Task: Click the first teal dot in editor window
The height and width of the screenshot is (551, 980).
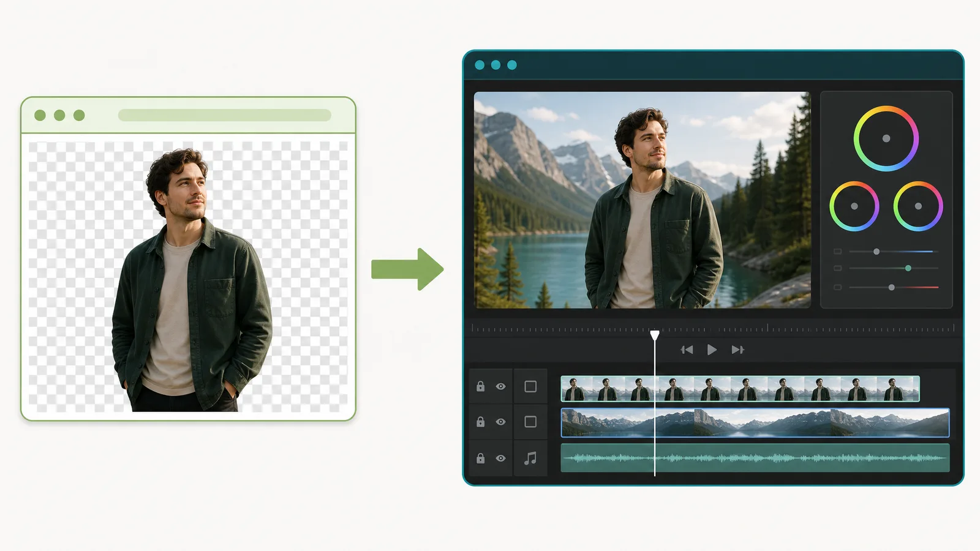Action: pos(480,65)
